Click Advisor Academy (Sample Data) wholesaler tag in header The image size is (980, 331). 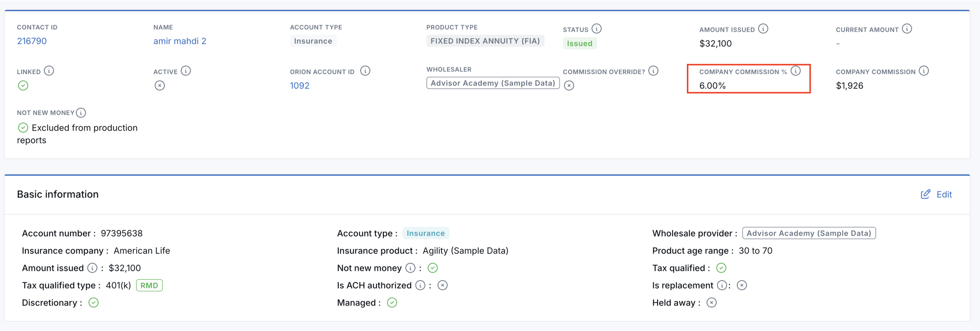coord(493,83)
